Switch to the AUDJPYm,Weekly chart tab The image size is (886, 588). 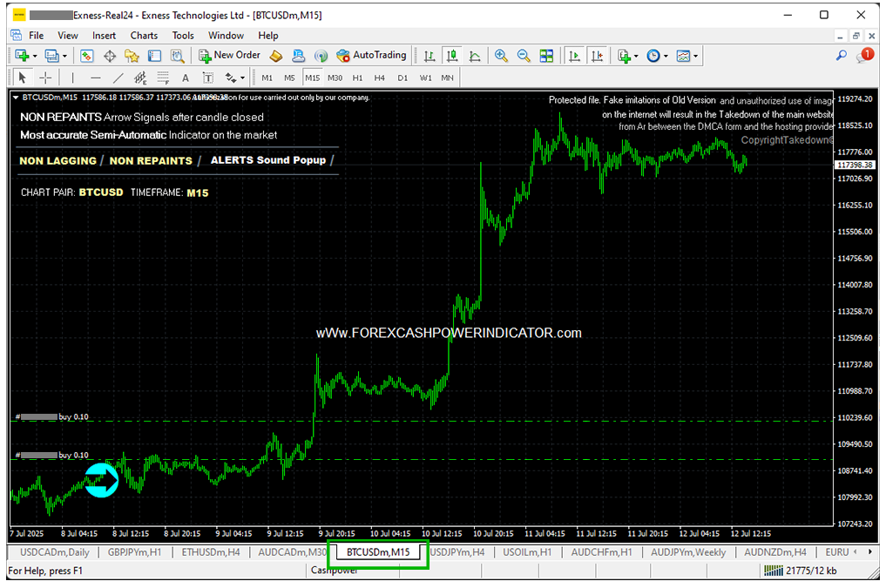[688, 552]
